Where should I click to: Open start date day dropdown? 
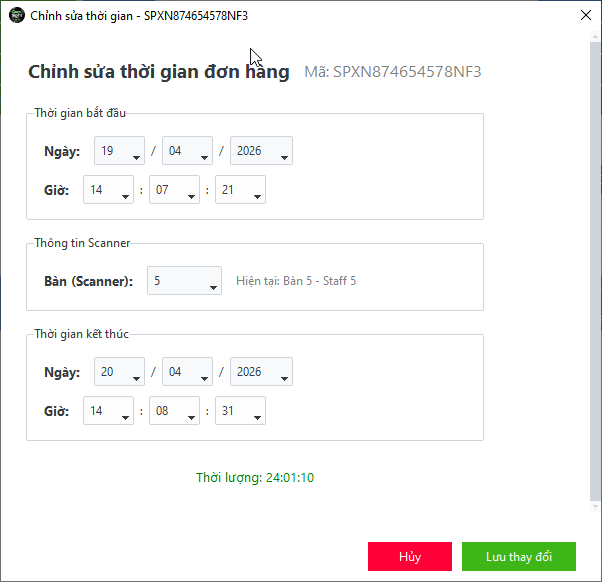119,152
